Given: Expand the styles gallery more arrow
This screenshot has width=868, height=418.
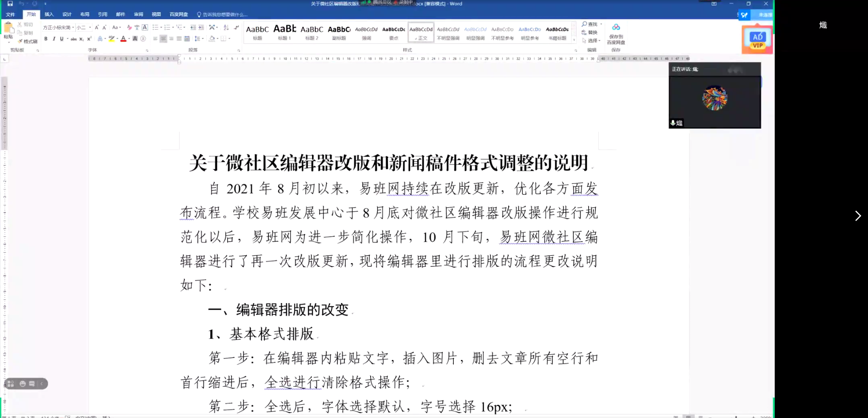Looking at the screenshot, I should 574,40.
